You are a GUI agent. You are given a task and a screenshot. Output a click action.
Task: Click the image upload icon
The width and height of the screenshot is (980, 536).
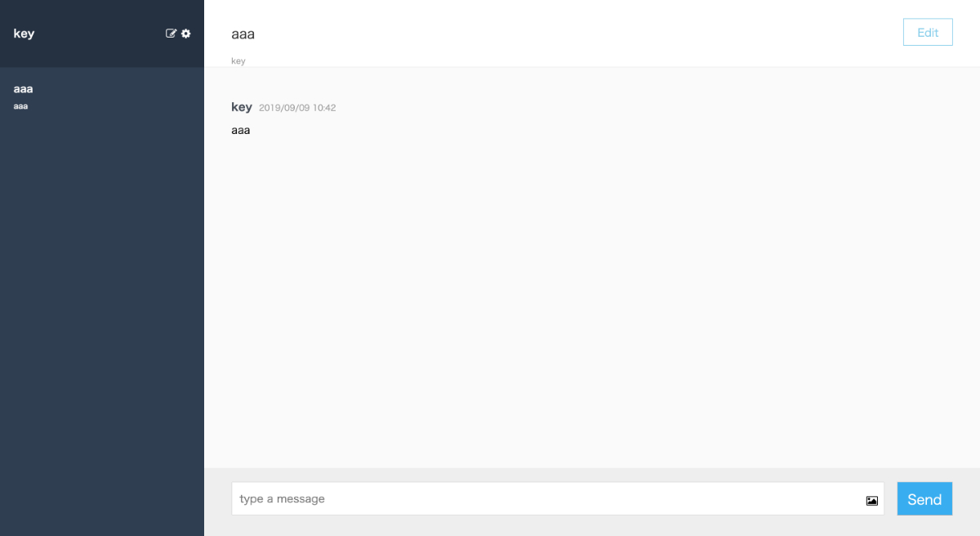871,500
